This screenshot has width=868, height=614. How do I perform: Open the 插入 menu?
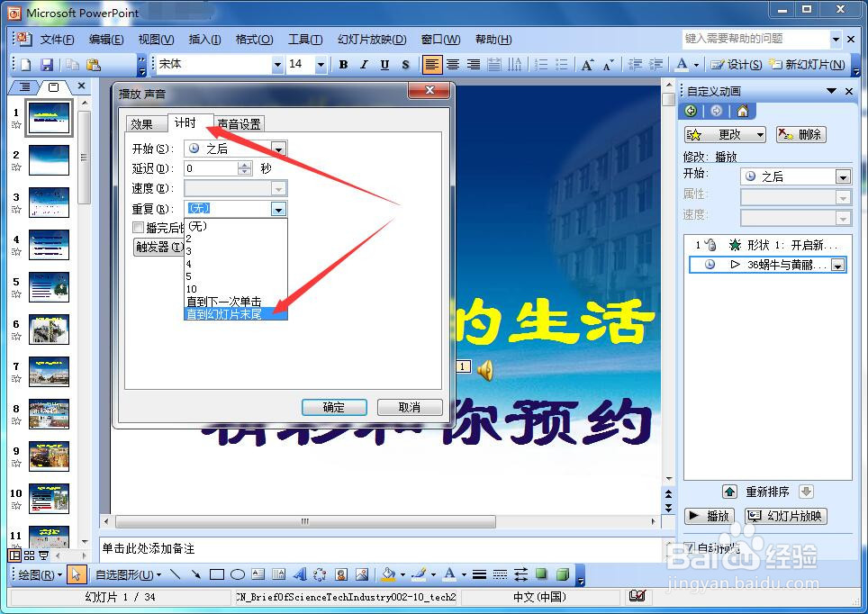pos(204,40)
